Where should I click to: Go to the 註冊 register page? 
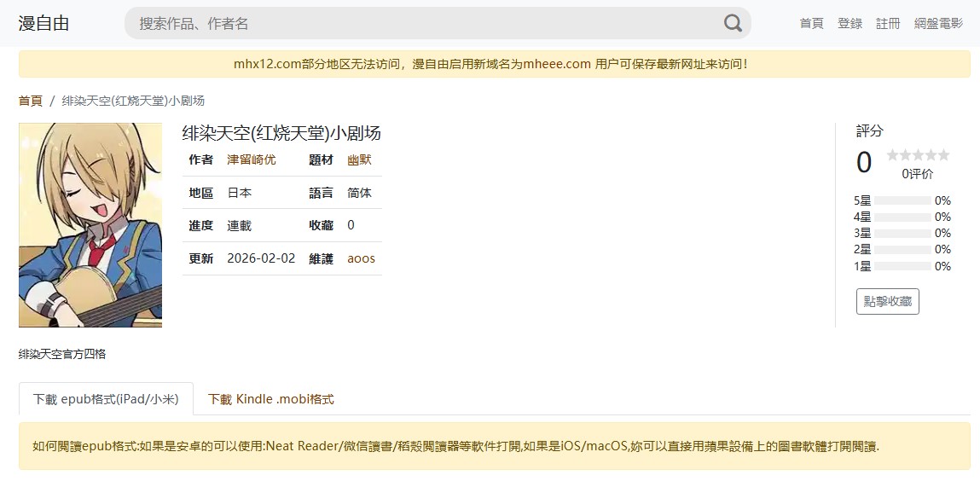(x=888, y=23)
